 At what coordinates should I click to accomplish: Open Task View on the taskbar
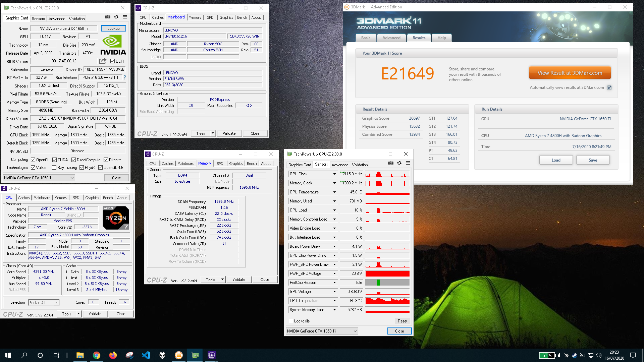(56, 355)
